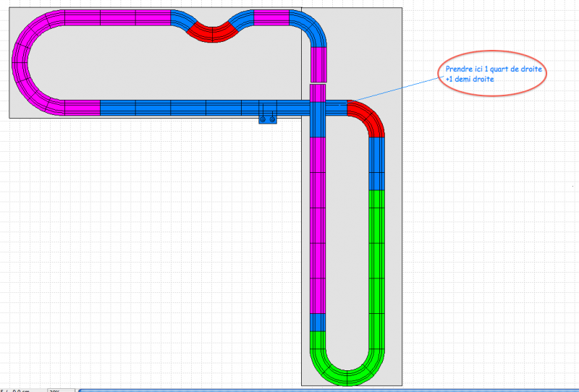Select the small blue straight above green U-turn
The image size is (579, 392).
(x=318, y=322)
